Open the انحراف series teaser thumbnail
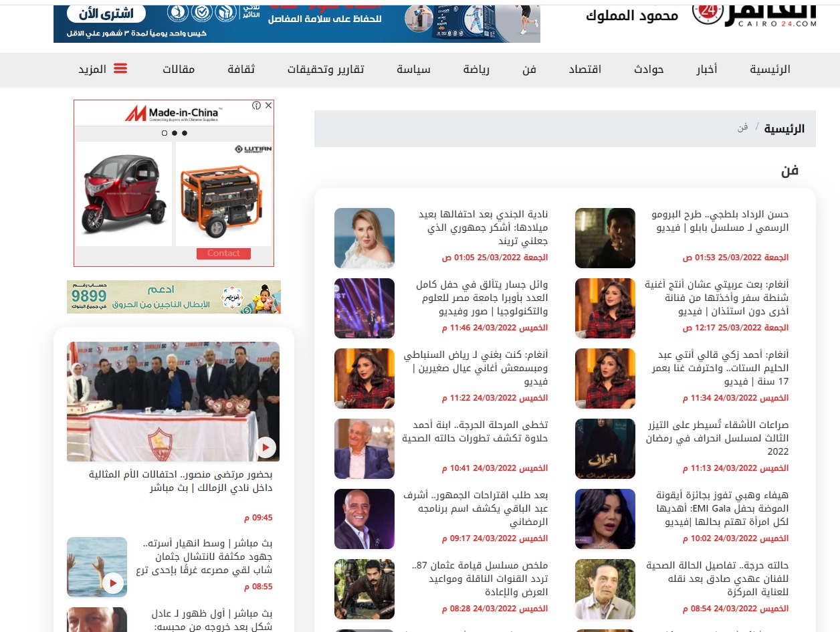 (605, 449)
